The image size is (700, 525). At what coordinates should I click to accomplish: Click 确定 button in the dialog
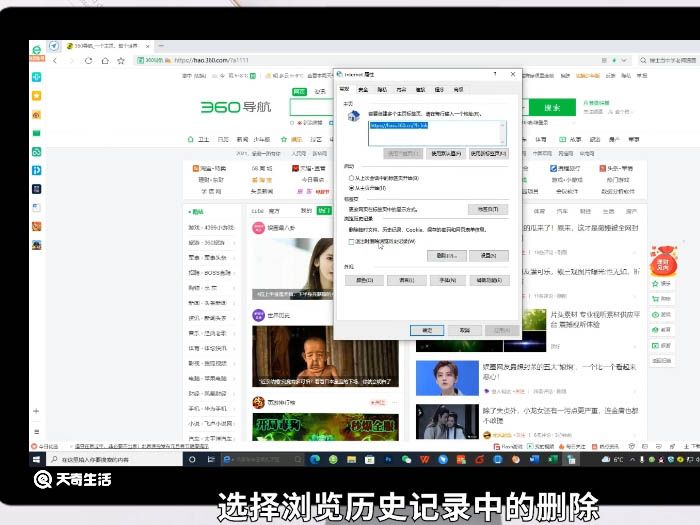click(x=427, y=330)
